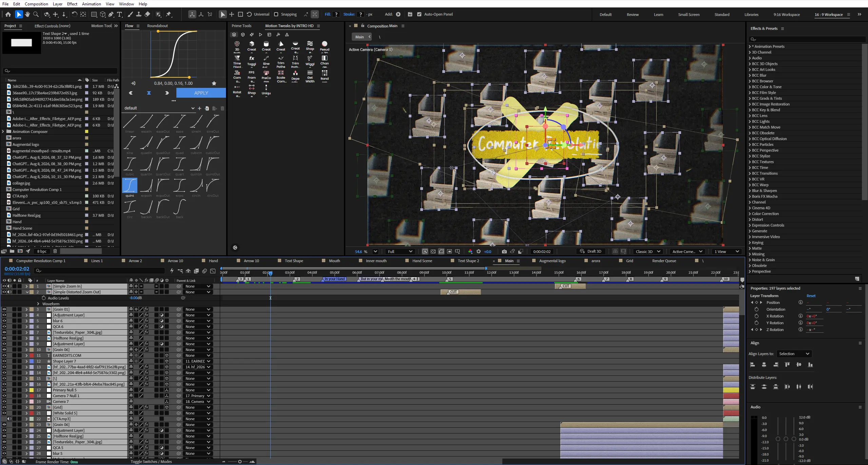Switch to the Small Screen workspace

click(x=689, y=15)
